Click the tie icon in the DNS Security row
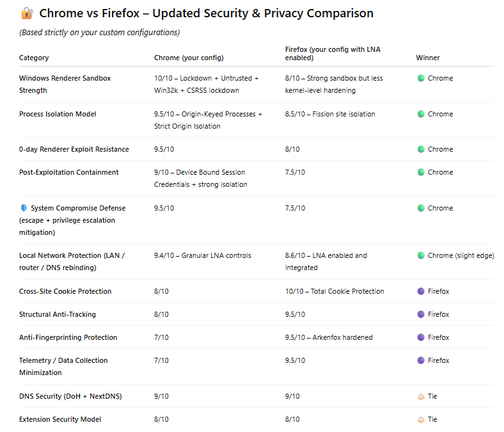Viewport: 504px width, 432px height. click(x=421, y=396)
